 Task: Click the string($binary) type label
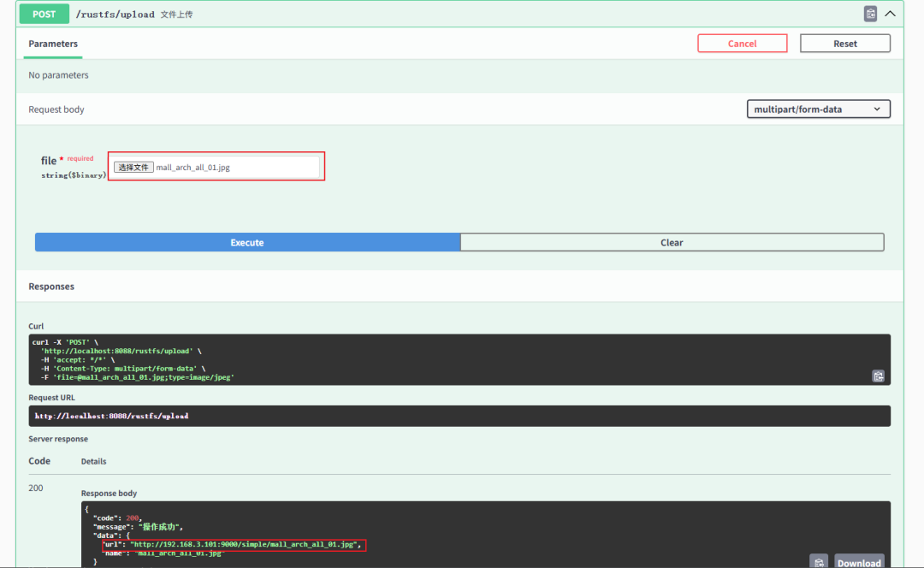[74, 175]
